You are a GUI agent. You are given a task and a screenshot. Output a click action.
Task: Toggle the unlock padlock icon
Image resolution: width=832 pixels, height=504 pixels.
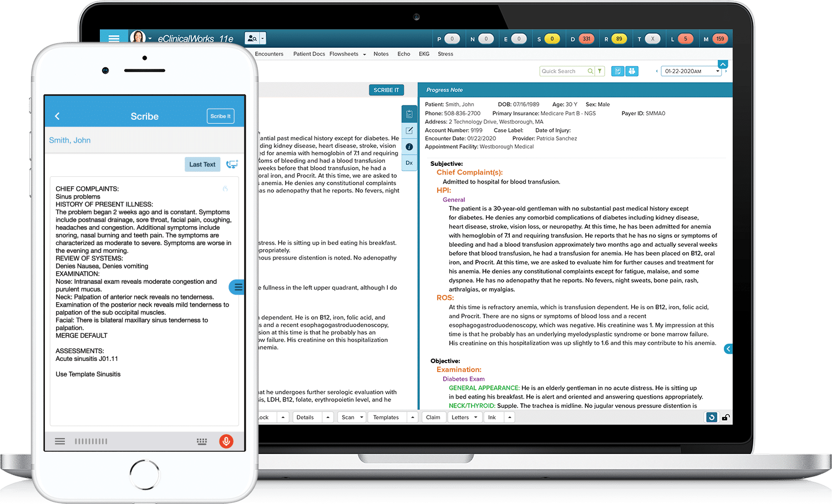(726, 418)
